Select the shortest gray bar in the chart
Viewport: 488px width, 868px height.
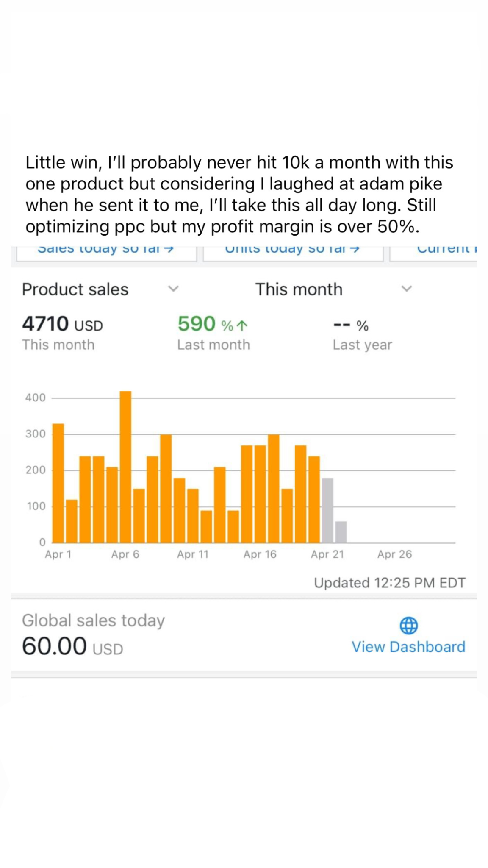pyautogui.click(x=341, y=532)
